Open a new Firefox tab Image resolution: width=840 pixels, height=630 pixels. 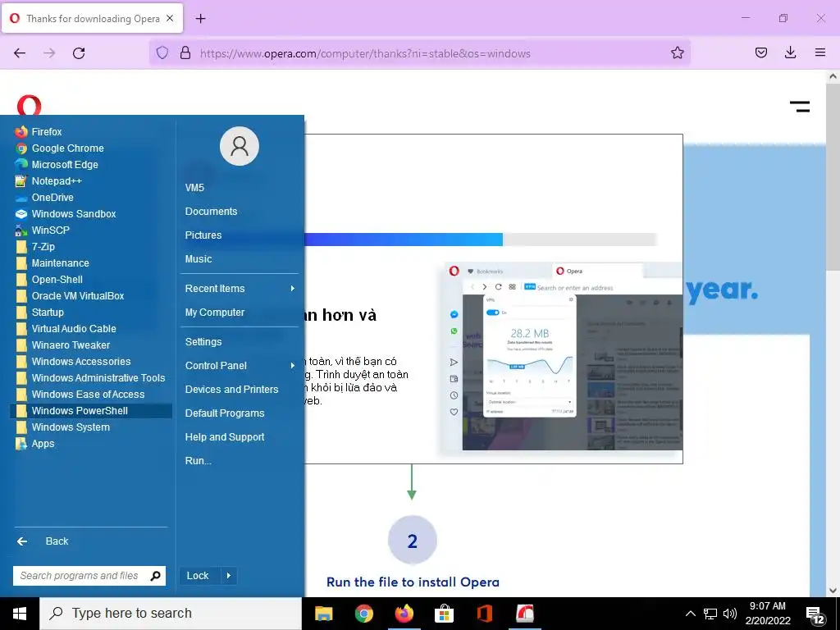click(x=200, y=19)
